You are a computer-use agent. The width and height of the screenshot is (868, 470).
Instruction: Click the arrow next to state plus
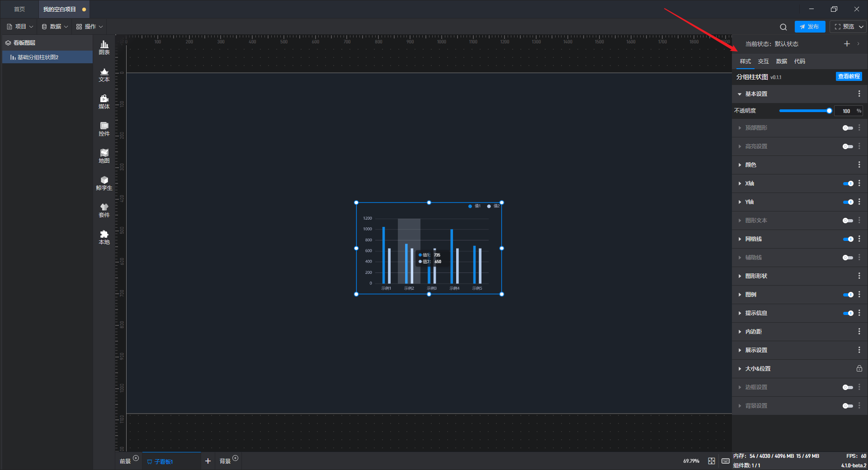pyautogui.click(x=858, y=44)
